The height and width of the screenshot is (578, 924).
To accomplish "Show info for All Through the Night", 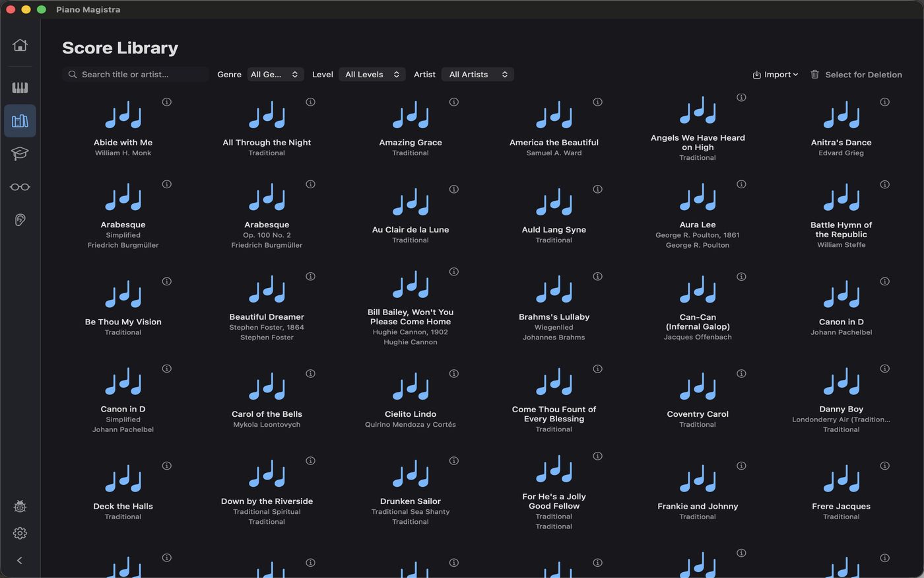I will [x=310, y=102].
